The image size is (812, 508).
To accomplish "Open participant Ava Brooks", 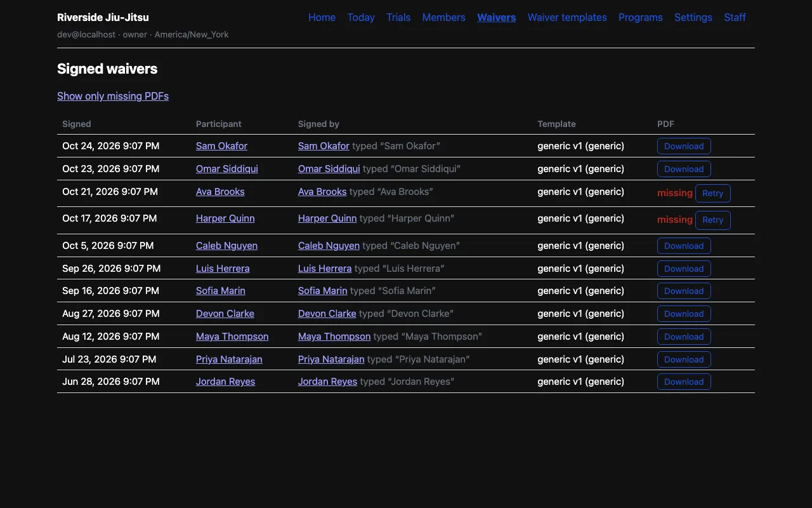I will [x=220, y=192].
